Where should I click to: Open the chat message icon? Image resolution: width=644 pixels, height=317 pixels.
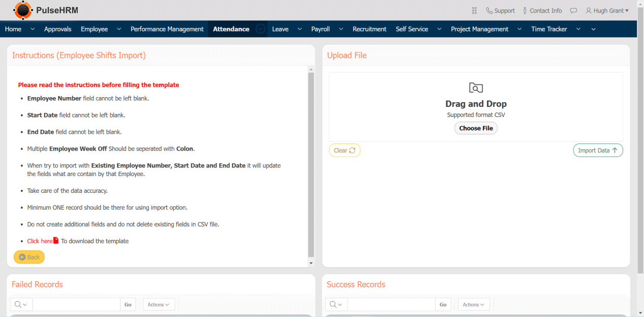[x=573, y=11]
